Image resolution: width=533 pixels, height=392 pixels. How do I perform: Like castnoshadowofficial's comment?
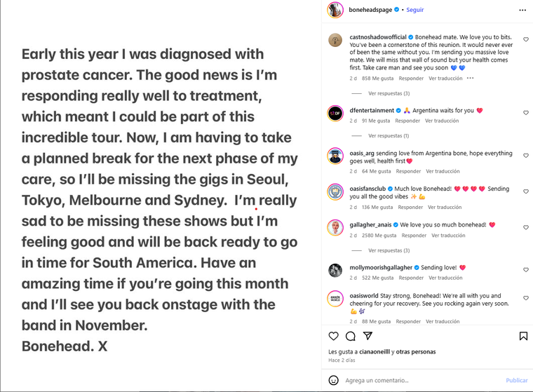[x=523, y=39]
